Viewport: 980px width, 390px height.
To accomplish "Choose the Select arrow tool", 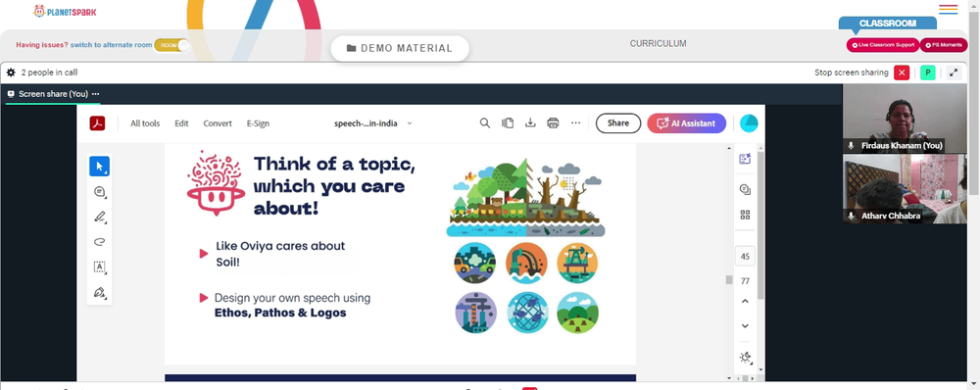I will click(99, 167).
